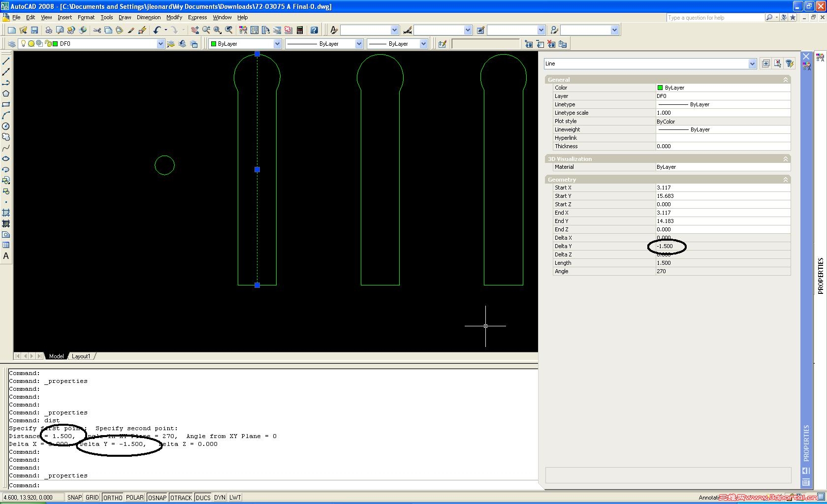827x504 pixels.
Task: Click the Save icon in the toolbar
Action: 34,30
